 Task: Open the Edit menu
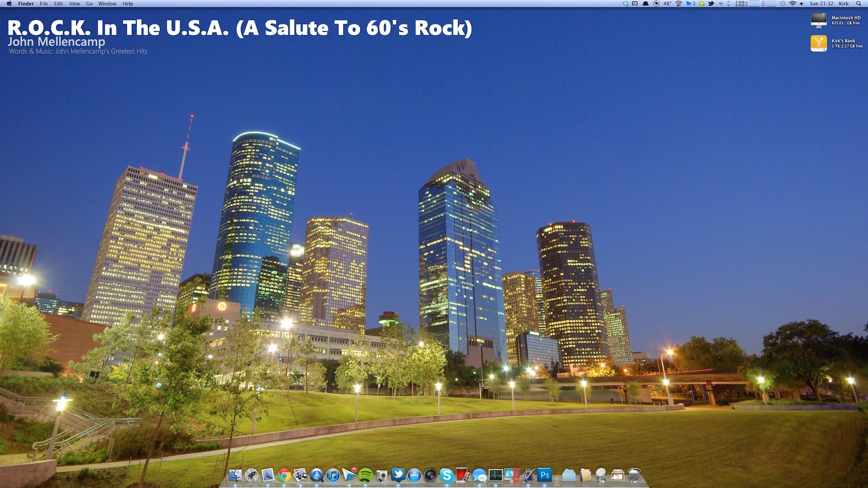pyautogui.click(x=58, y=3)
